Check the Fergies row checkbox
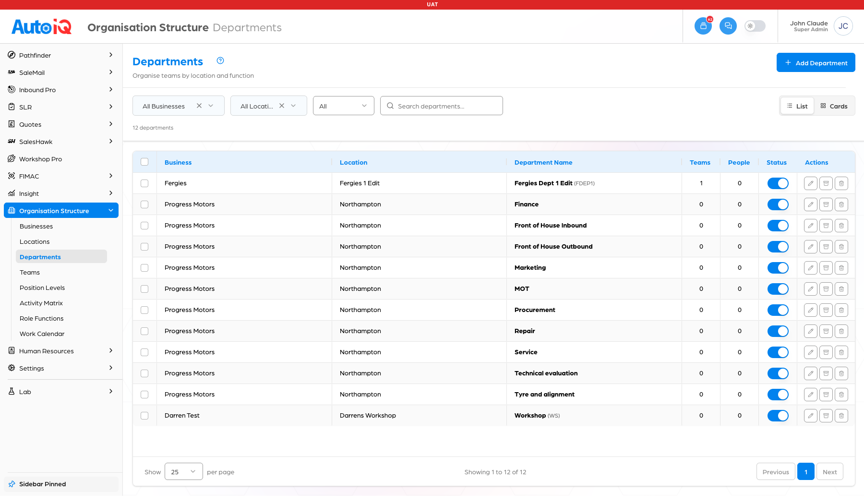This screenshot has width=864, height=504. pyautogui.click(x=144, y=183)
